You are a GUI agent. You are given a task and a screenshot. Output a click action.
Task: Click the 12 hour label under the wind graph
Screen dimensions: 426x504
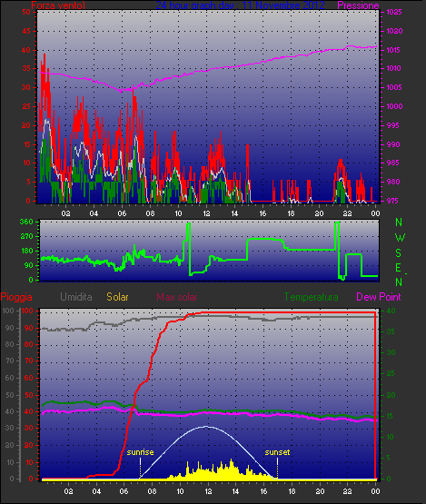[206, 213]
